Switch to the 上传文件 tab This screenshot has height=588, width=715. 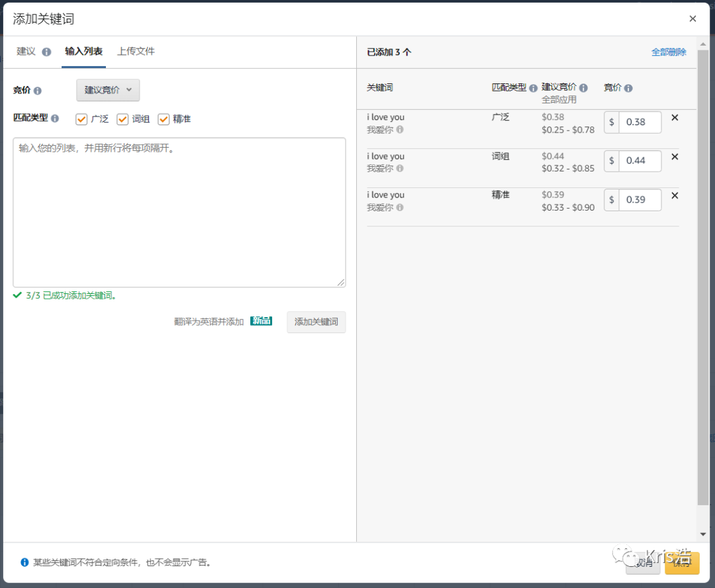(x=136, y=51)
